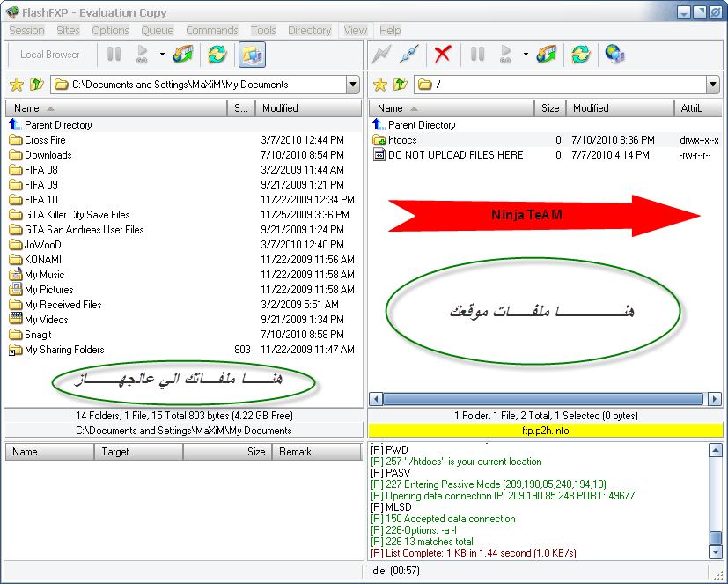Click the remote path field showing slash

pyautogui.click(x=560, y=85)
